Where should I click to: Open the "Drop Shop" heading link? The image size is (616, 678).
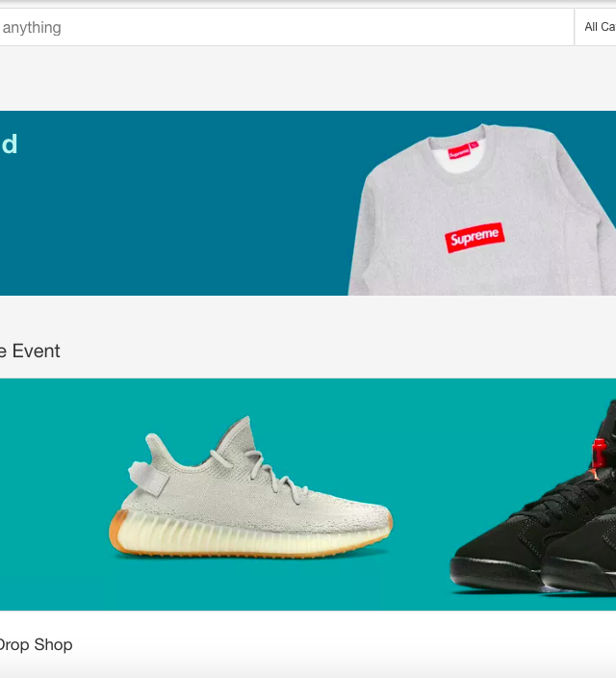36,644
